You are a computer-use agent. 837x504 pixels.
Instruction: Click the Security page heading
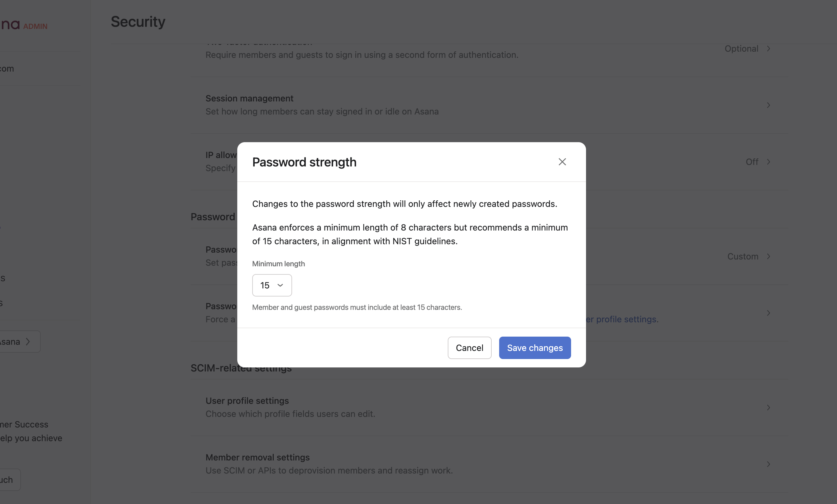(x=138, y=21)
